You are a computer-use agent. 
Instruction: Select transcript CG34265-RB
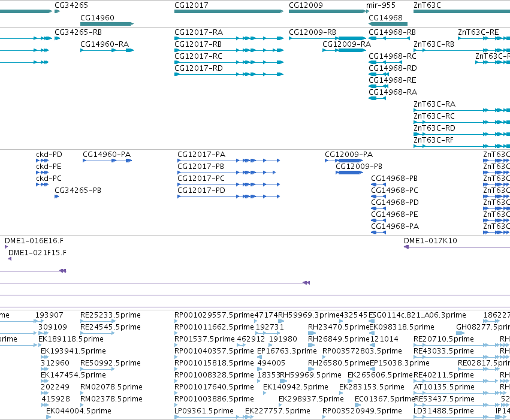pos(78,32)
